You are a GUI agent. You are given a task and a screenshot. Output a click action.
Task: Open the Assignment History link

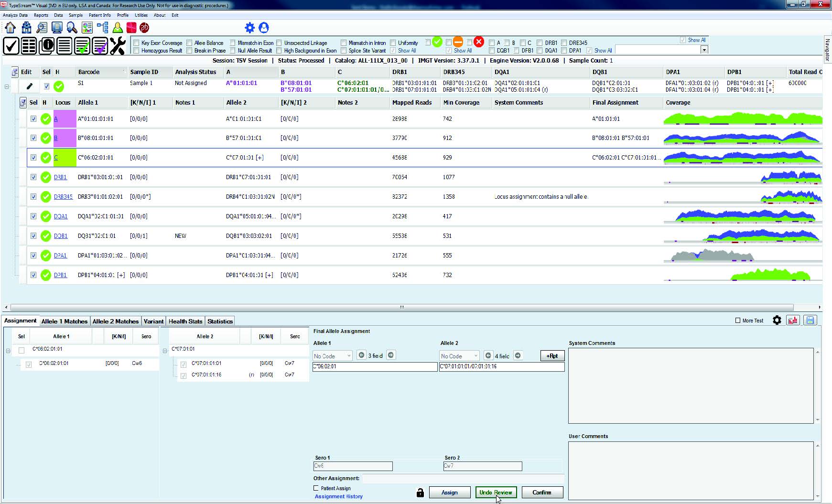click(x=339, y=497)
